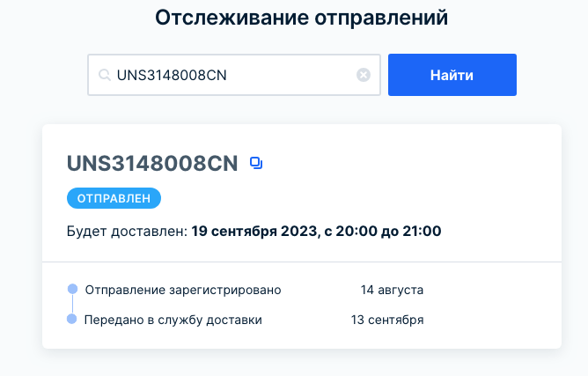
Task: Click timeline dot for Отправление зарегистрировано
Action: (x=72, y=289)
